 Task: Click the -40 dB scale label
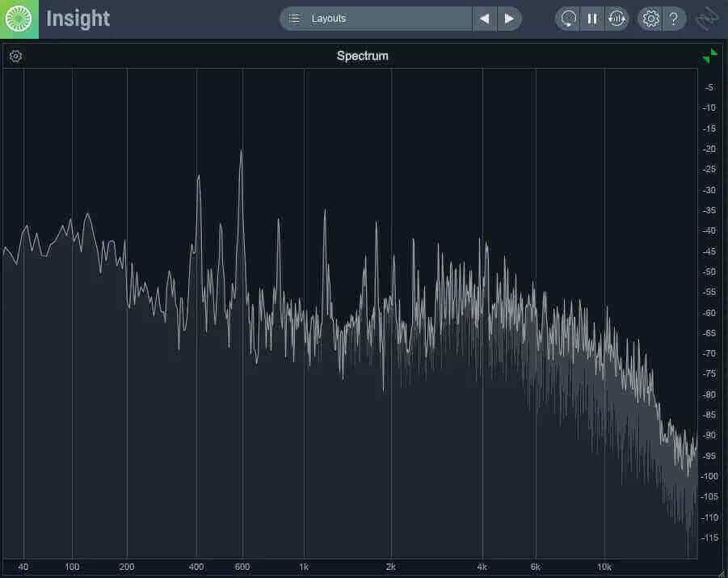[x=709, y=230]
